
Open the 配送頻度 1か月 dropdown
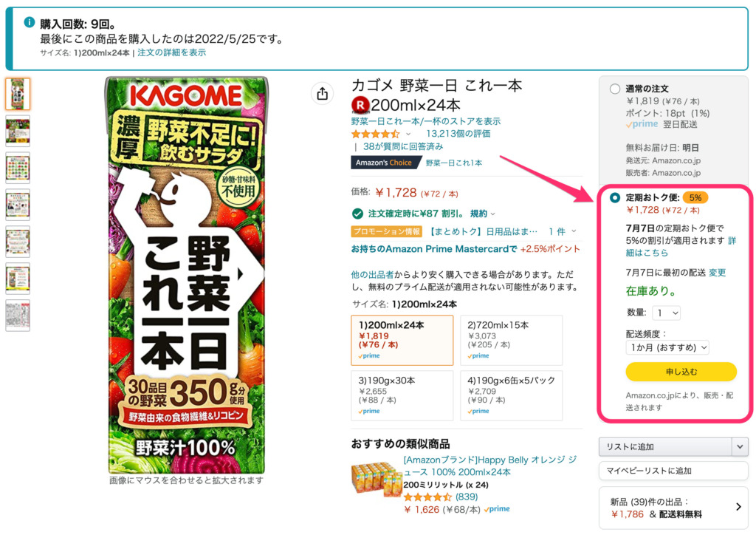pos(667,347)
